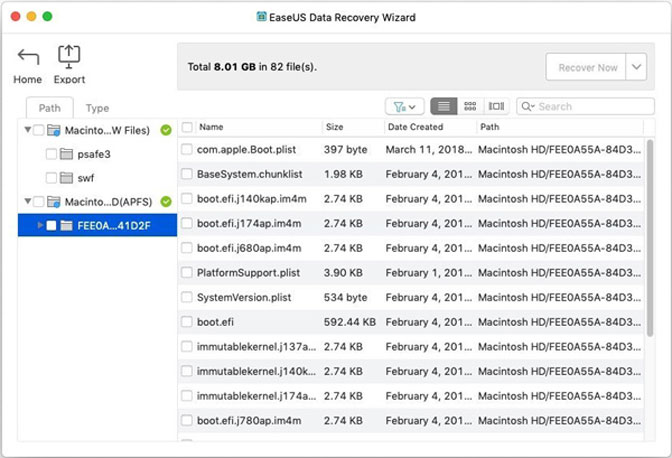Click the Recover Now button
This screenshot has height=458, width=672.
click(x=586, y=67)
